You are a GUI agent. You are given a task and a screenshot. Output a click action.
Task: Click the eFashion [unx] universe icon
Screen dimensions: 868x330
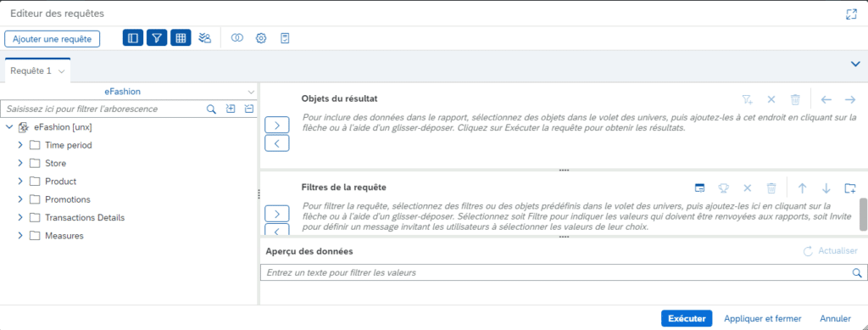(x=24, y=127)
